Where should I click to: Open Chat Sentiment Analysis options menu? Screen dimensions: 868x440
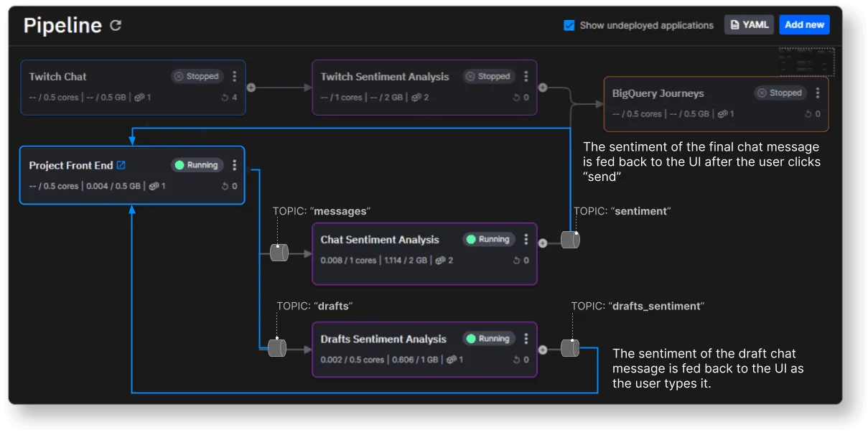point(526,239)
